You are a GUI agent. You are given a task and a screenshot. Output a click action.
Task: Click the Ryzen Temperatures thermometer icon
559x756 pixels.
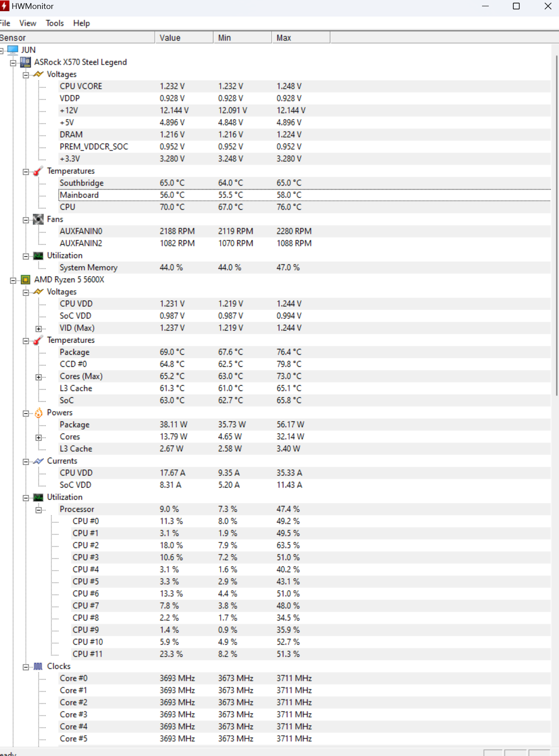(38, 340)
